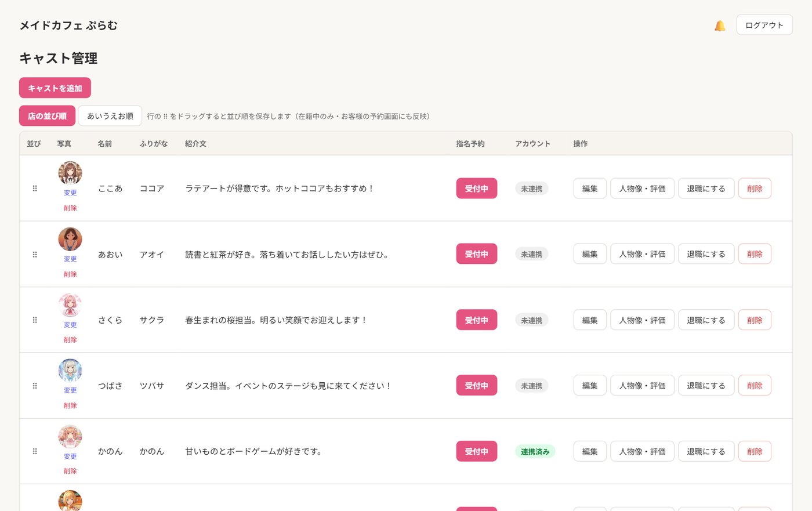Click 変更 under つばさ's photo
Image resolution: width=812 pixels, height=511 pixels.
click(70, 390)
